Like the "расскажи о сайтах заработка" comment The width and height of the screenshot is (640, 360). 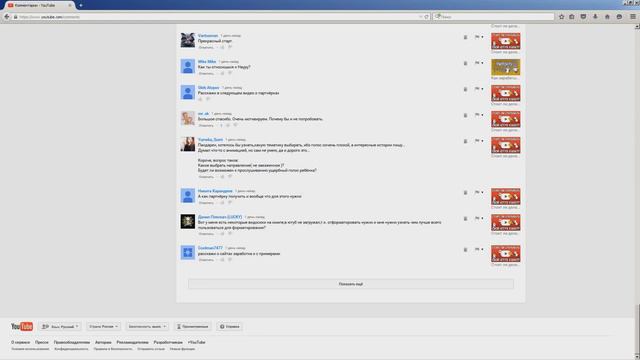pyautogui.click(x=222, y=260)
